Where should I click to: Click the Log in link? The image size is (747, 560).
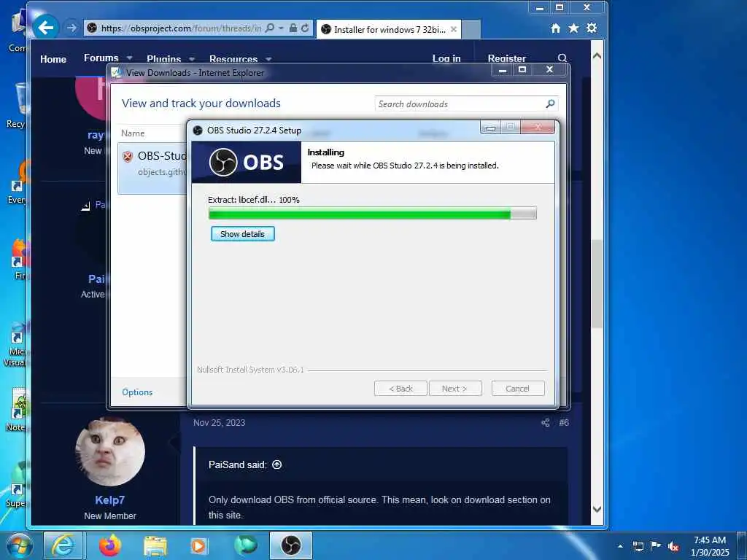[x=446, y=58]
